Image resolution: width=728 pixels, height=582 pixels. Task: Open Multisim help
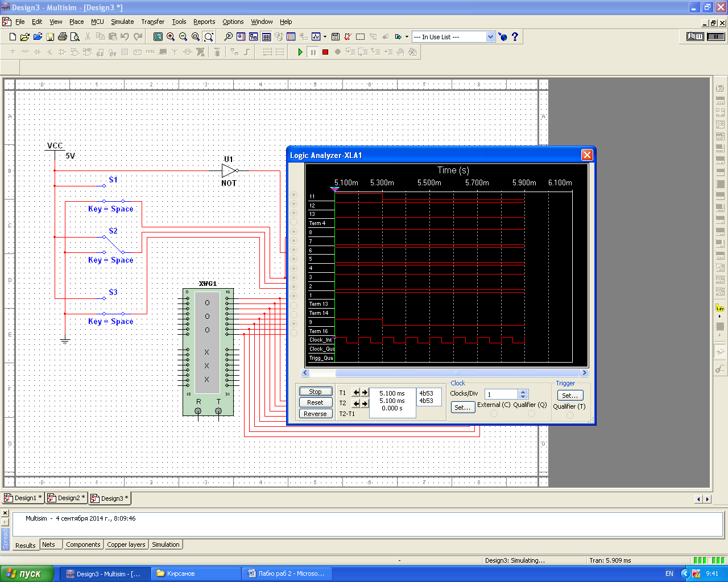pyautogui.click(x=515, y=37)
